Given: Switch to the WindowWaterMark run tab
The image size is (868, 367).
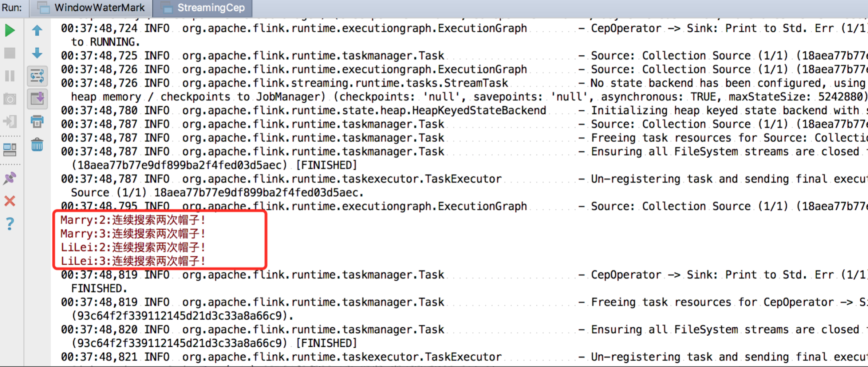Looking at the screenshot, I should [x=91, y=8].
